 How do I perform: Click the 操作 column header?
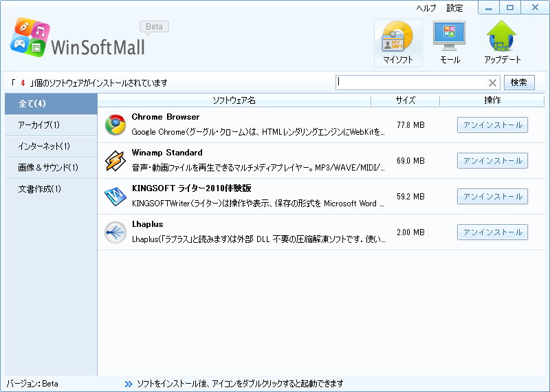pos(492,100)
